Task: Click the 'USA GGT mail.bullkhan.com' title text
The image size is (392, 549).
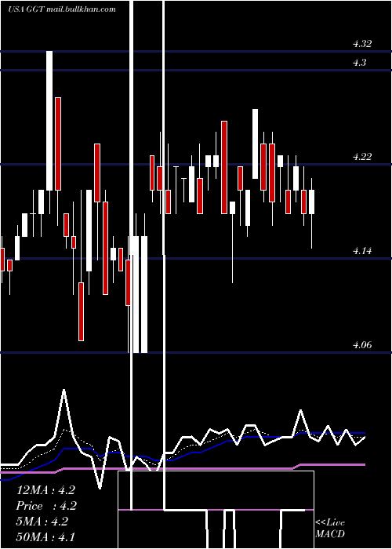Action: [62, 9]
